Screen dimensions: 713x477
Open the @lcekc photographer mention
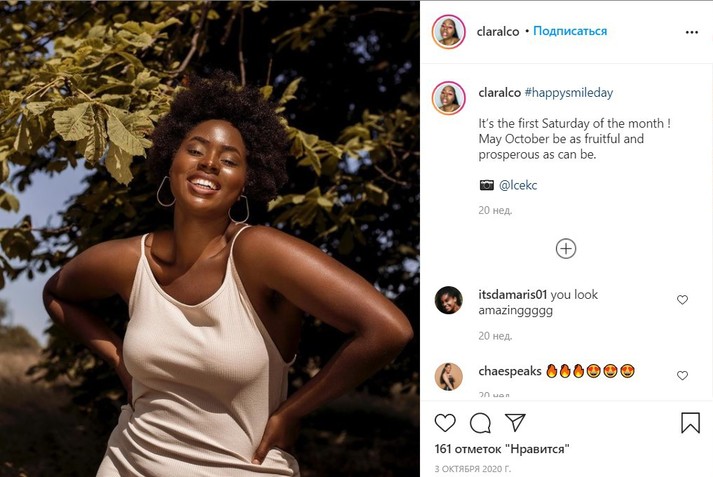[518, 185]
